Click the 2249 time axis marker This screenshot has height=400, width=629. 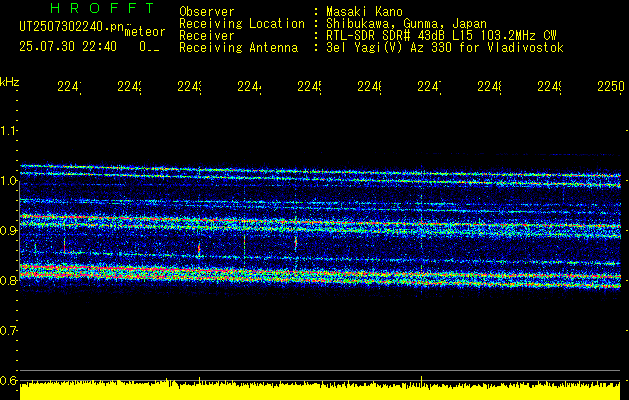[549, 87]
